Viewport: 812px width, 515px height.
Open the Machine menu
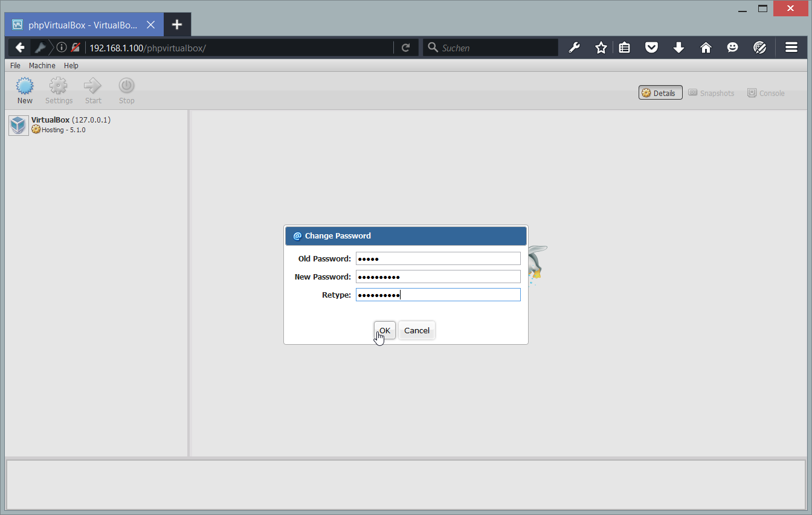[x=42, y=65]
